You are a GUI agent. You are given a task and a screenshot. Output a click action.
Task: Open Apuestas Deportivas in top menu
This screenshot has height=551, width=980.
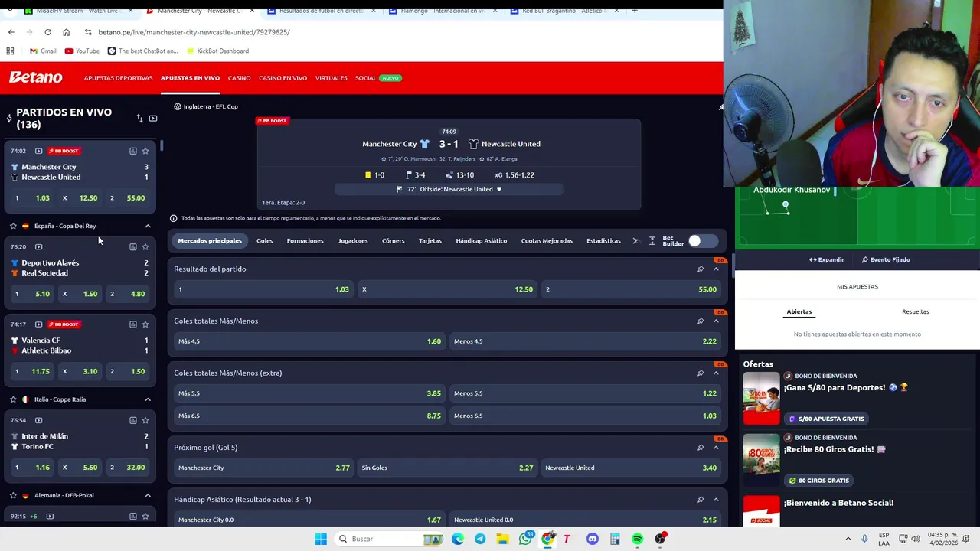click(x=118, y=78)
